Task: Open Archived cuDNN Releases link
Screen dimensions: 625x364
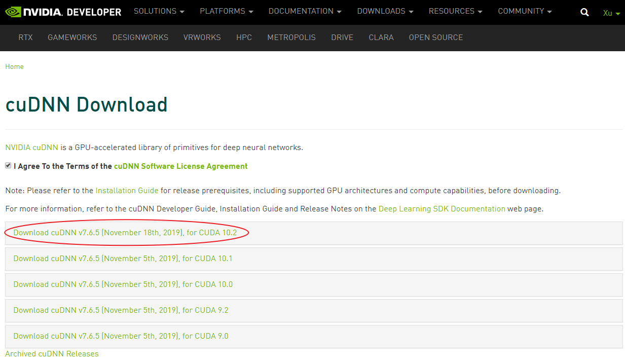Action: tap(52, 354)
